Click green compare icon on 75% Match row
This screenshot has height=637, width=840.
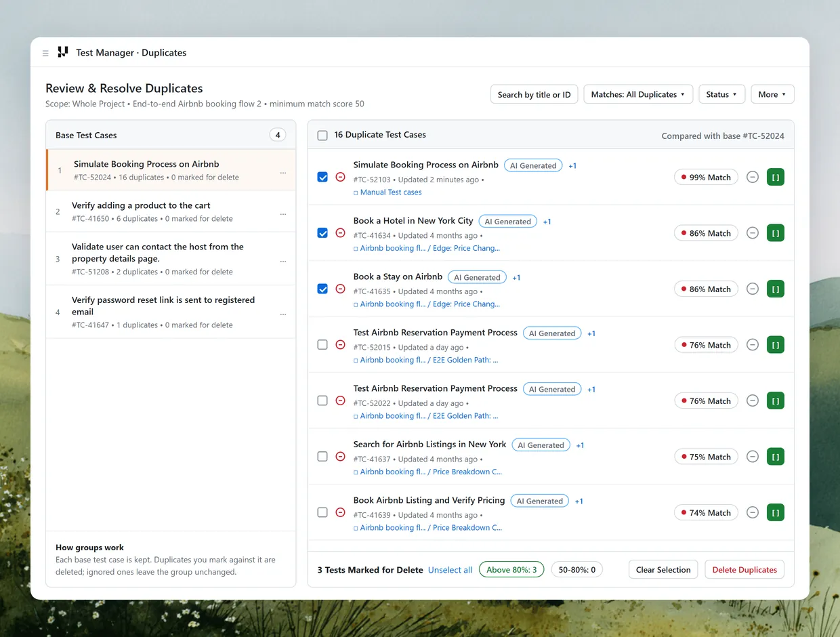point(776,457)
